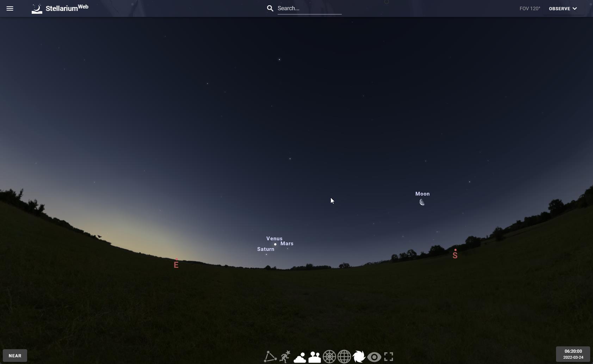
Task: Select Venus in the sky
Action: 275,244
